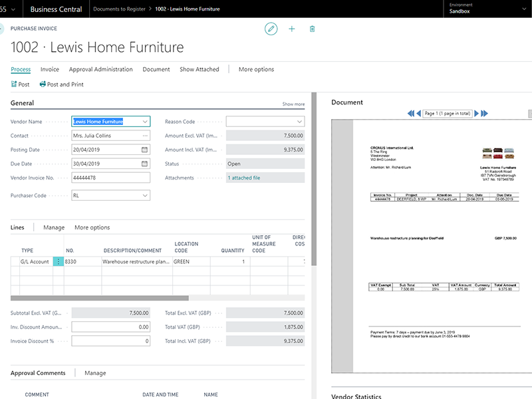532x399 pixels.
Task: Click the Quantity cell showing 1
Action: click(x=230, y=261)
